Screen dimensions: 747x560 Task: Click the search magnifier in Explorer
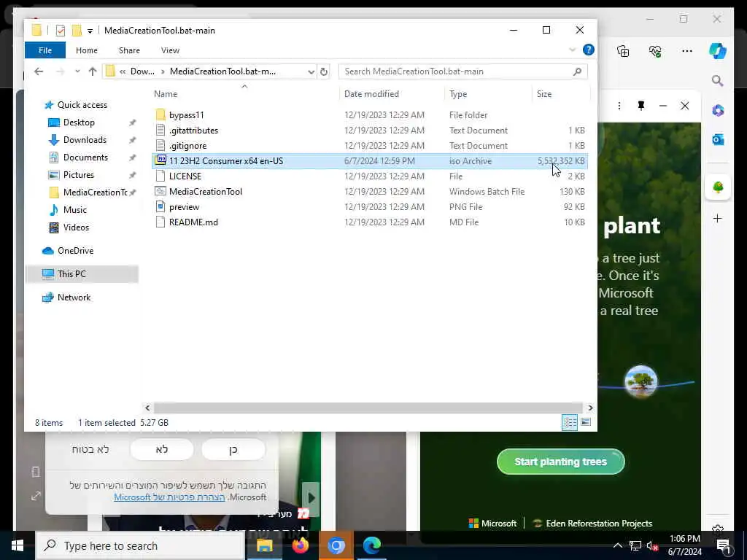click(578, 71)
